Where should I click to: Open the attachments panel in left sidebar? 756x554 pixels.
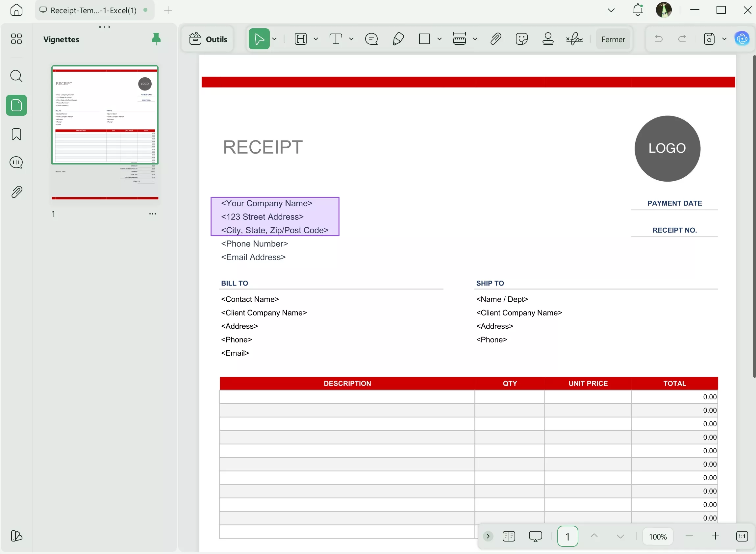click(x=16, y=192)
